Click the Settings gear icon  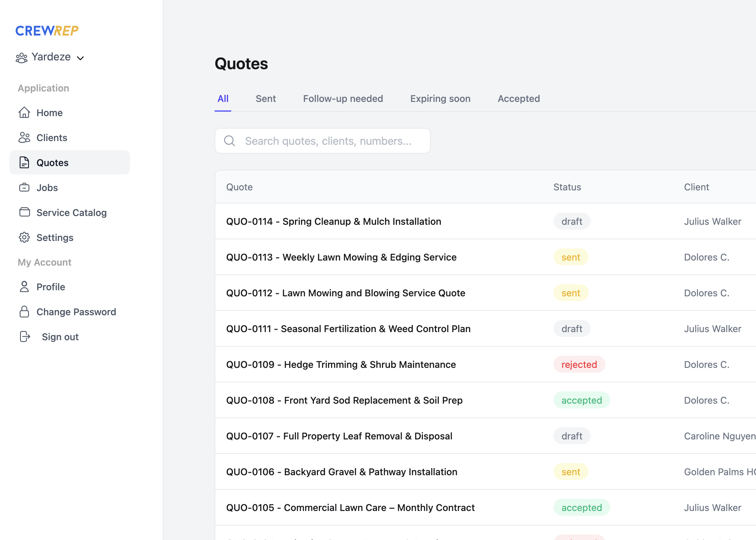click(24, 238)
